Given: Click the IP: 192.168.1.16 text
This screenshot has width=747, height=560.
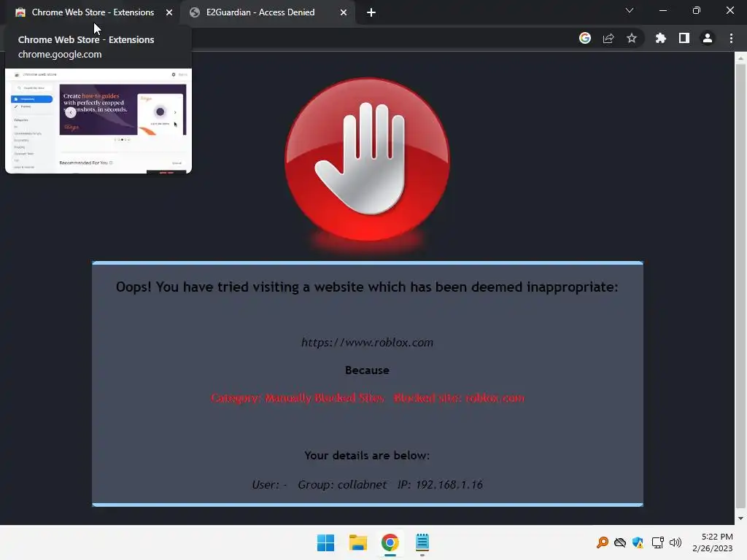Looking at the screenshot, I should (x=440, y=485).
